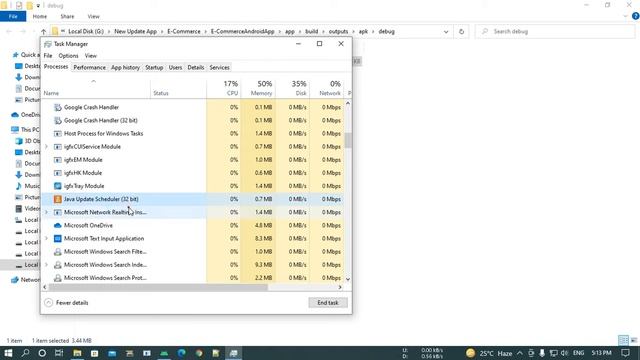The height and width of the screenshot is (360, 640).
Task: Open Task Manager Options menu
Action: pos(68,56)
